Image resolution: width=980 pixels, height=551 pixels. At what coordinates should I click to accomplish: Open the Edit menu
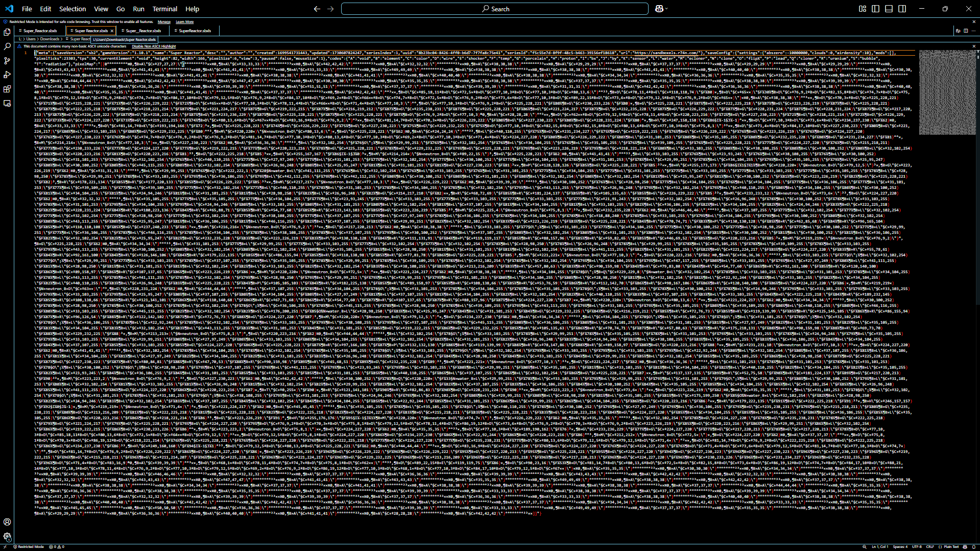(45, 9)
